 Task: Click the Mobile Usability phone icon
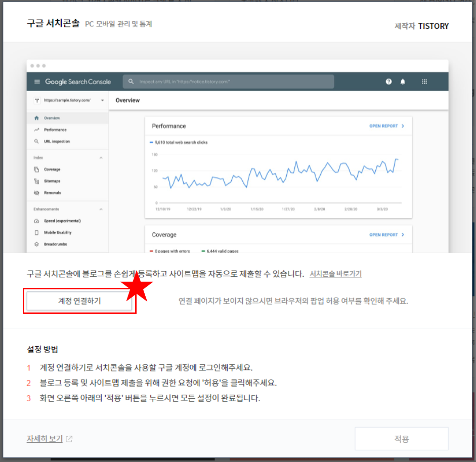coord(37,232)
